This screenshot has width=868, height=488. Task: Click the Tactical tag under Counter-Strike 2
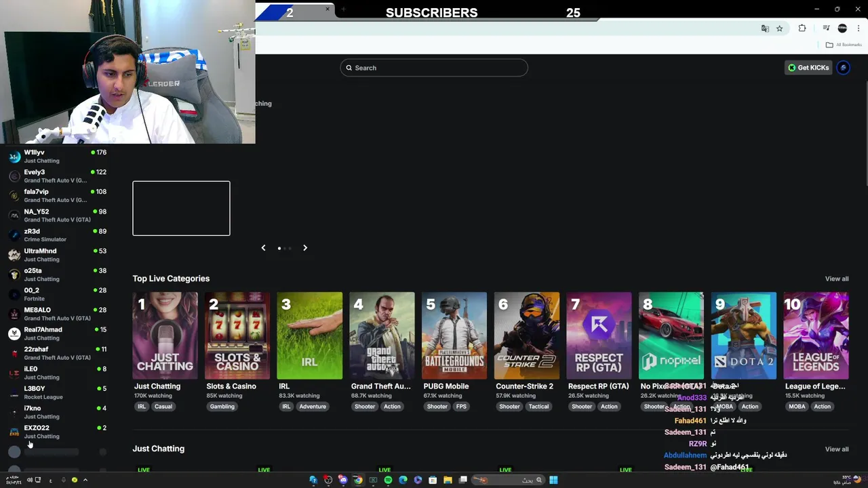click(x=538, y=407)
